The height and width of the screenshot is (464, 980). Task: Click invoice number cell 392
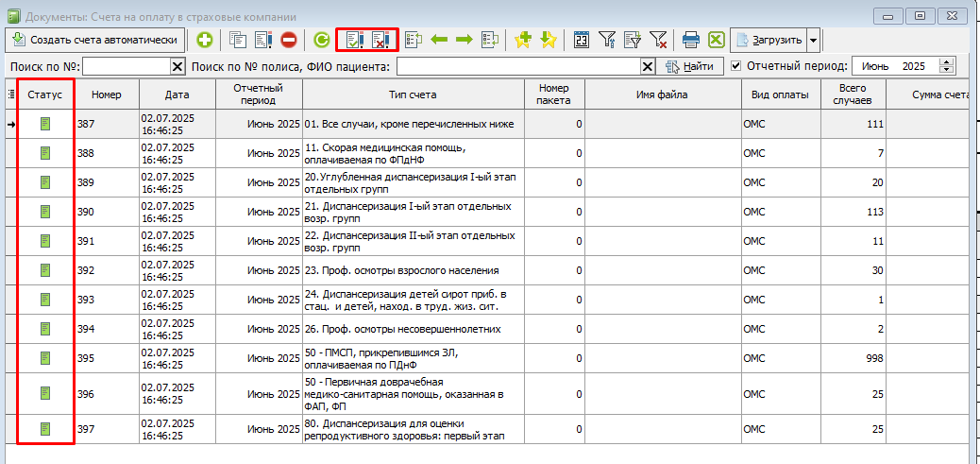pos(107,271)
